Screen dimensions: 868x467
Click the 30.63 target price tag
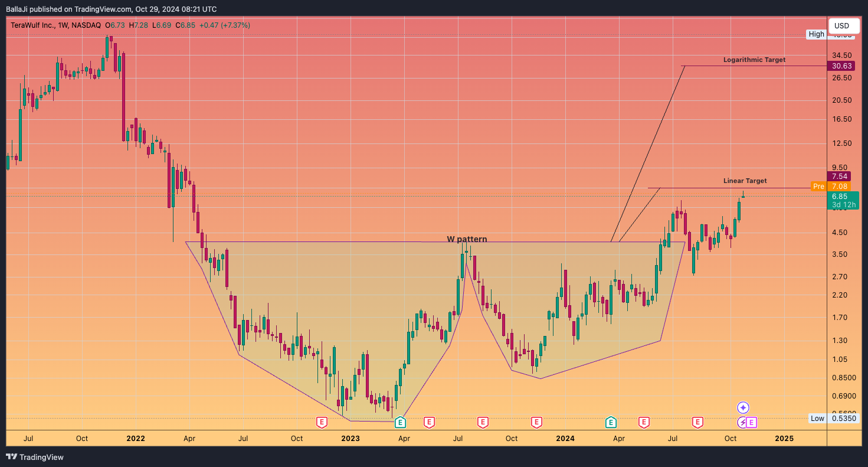tap(841, 66)
